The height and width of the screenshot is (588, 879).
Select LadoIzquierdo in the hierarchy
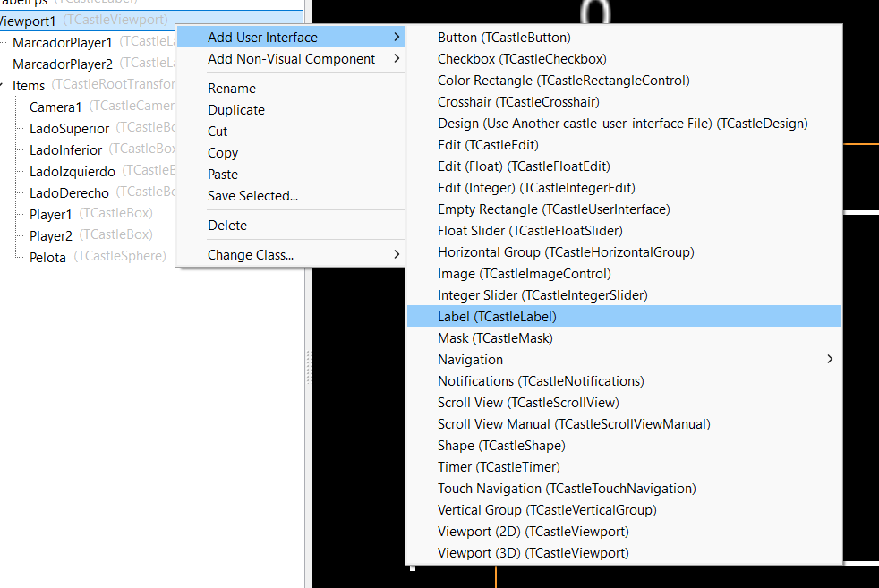(73, 172)
